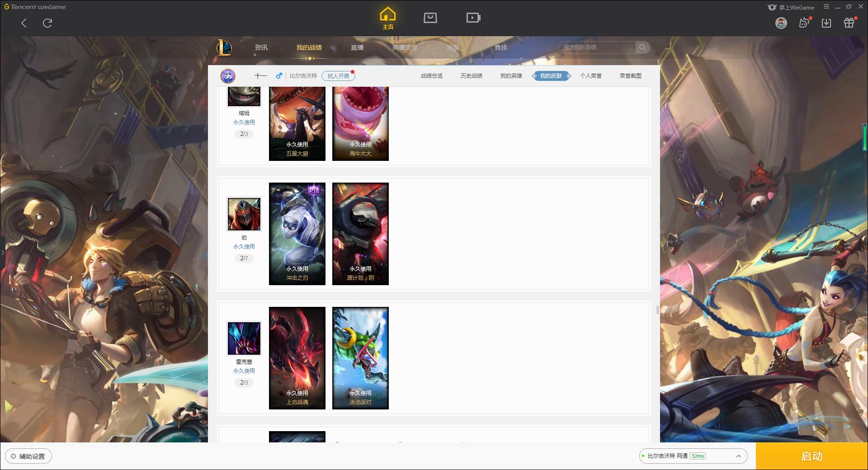Open the store shopping bag icon
Screen dimensions: 868x470
[x=430, y=18]
